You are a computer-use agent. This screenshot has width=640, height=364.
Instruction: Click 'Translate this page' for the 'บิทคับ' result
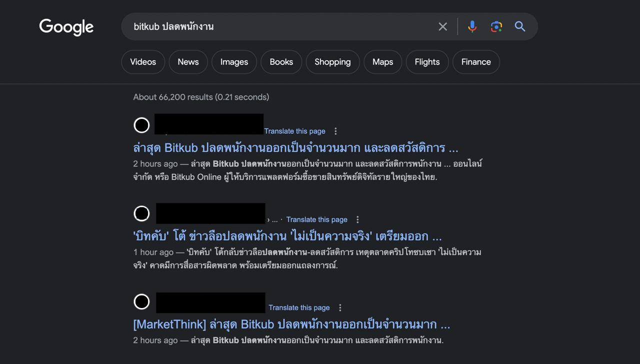pyautogui.click(x=317, y=220)
